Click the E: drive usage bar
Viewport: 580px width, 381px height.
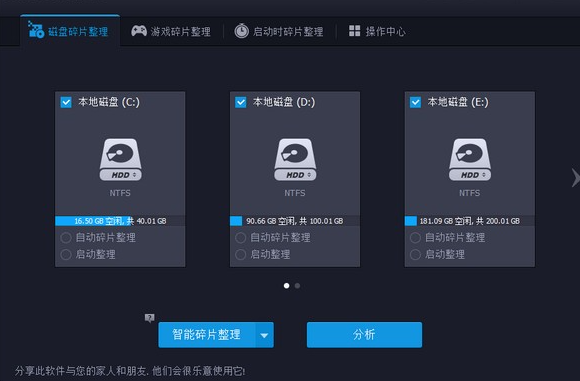point(470,221)
